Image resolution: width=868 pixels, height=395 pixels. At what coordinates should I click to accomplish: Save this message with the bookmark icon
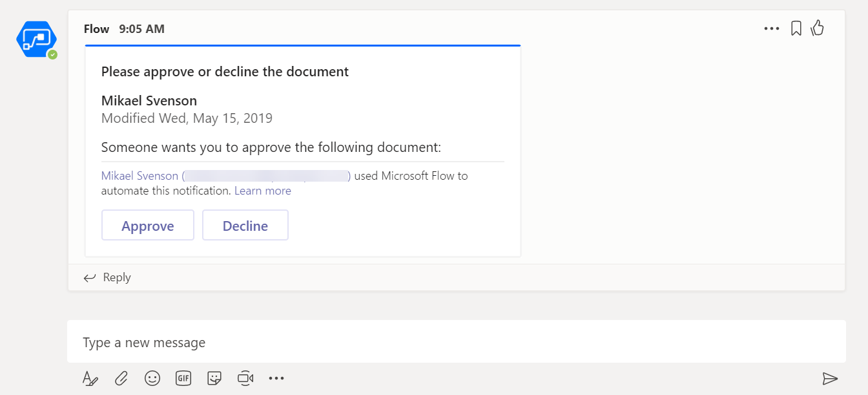[796, 28]
